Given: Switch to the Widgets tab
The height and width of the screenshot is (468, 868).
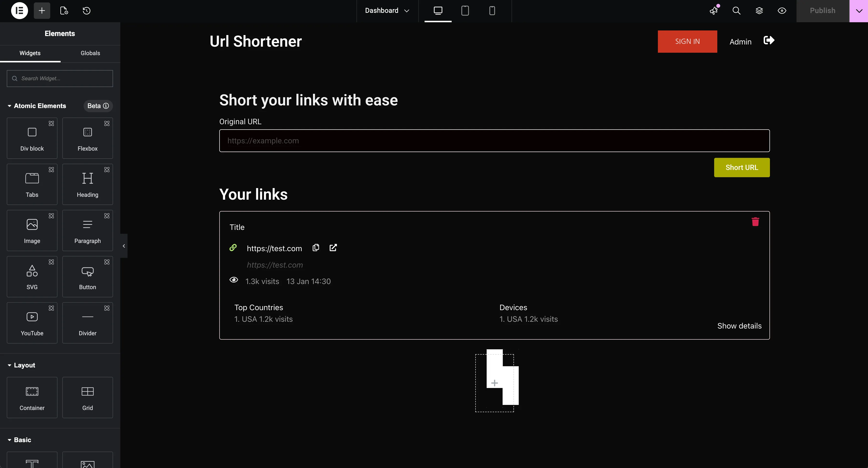Looking at the screenshot, I should pyautogui.click(x=30, y=53).
